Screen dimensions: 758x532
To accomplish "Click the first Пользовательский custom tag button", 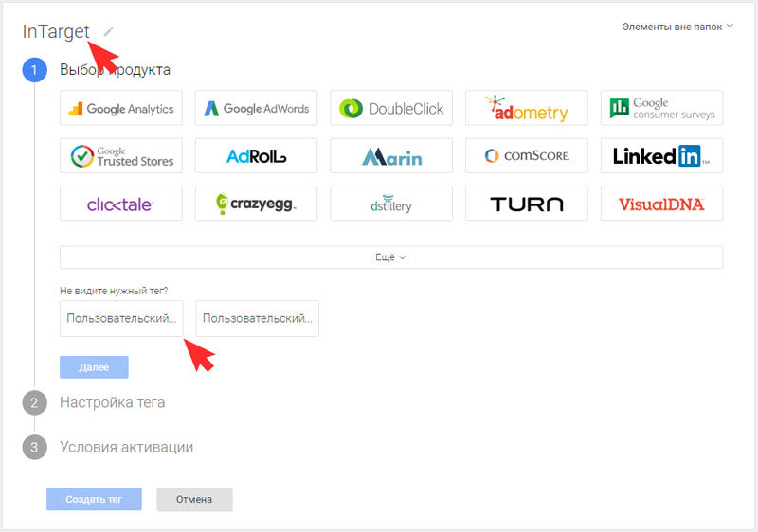I will [121, 319].
